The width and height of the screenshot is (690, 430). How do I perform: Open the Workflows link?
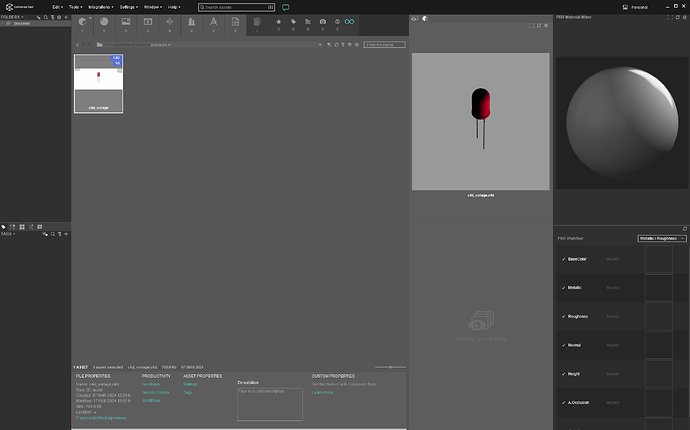(x=151, y=401)
